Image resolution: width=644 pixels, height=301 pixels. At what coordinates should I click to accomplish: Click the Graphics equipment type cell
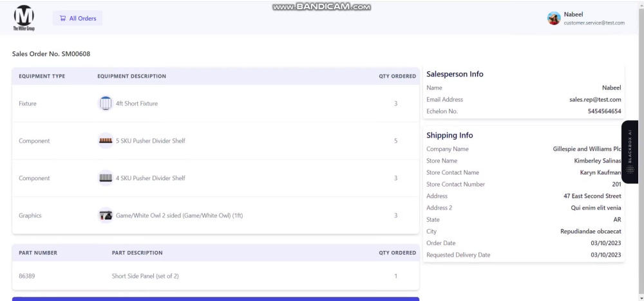pos(30,215)
